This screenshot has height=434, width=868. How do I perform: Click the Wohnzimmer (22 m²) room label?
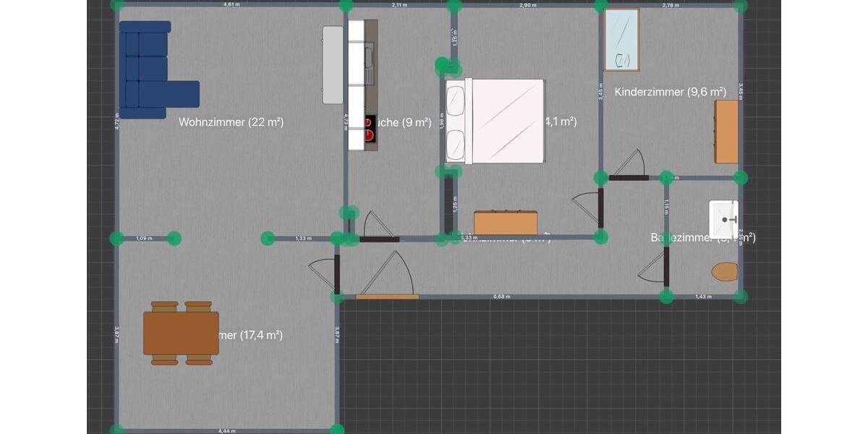(231, 122)
